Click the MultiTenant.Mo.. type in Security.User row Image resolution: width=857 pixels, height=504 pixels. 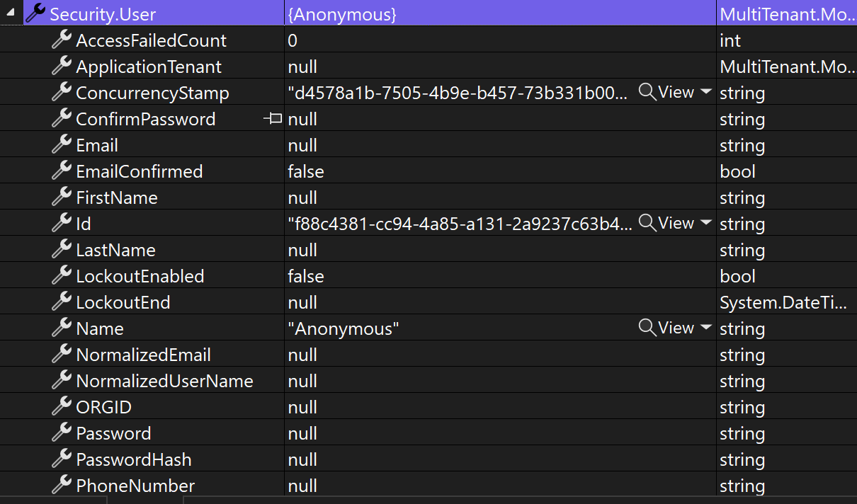click(788, 14)
